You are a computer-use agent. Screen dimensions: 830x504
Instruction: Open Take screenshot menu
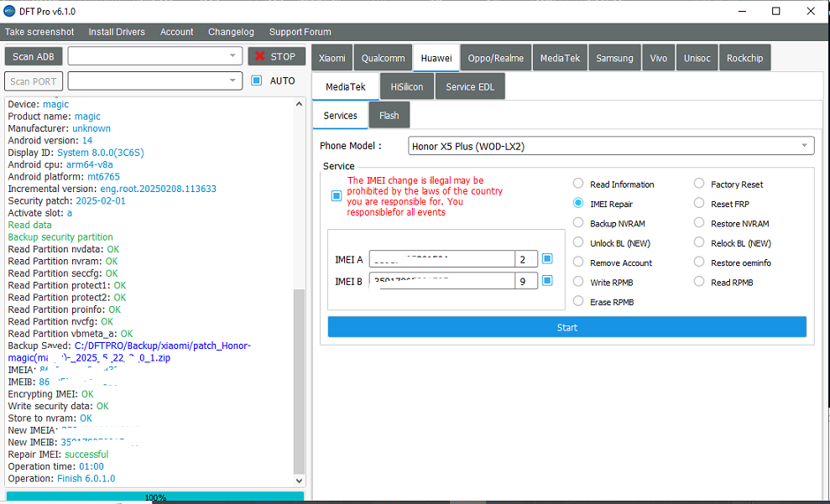(x=39, y=32)
